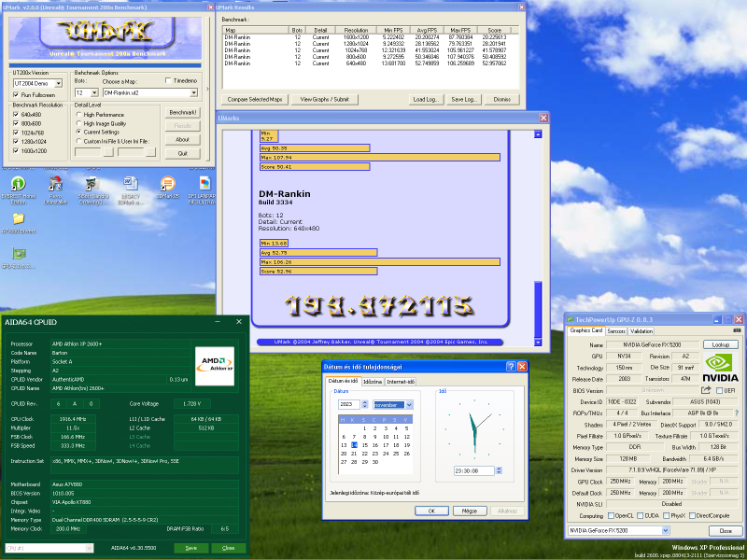Click the time 23:30:08 spinner arrows
The image size is (747, 560).
pos(499,470)
